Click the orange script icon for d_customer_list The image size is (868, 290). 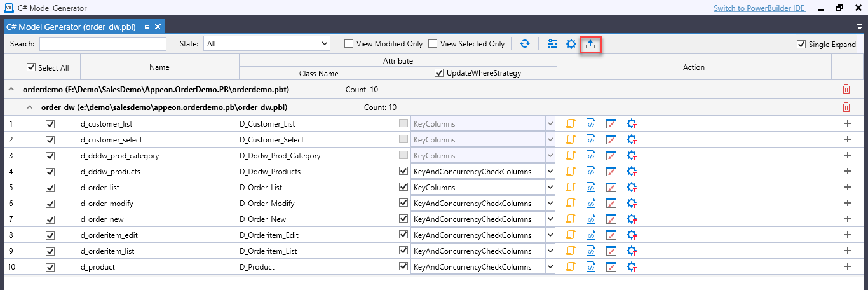point(571,124)
